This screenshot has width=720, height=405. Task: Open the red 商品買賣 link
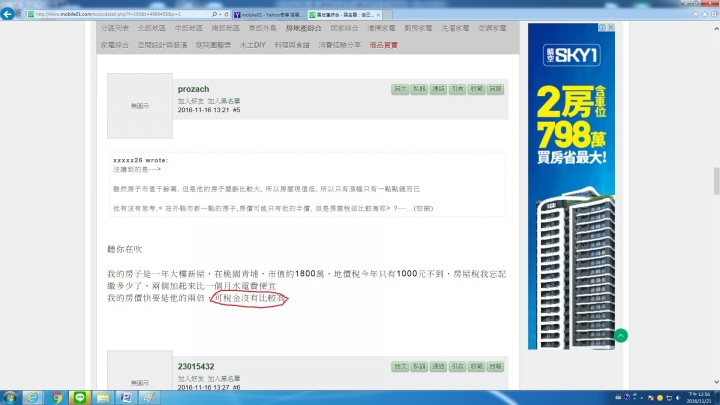click(383, 45)
